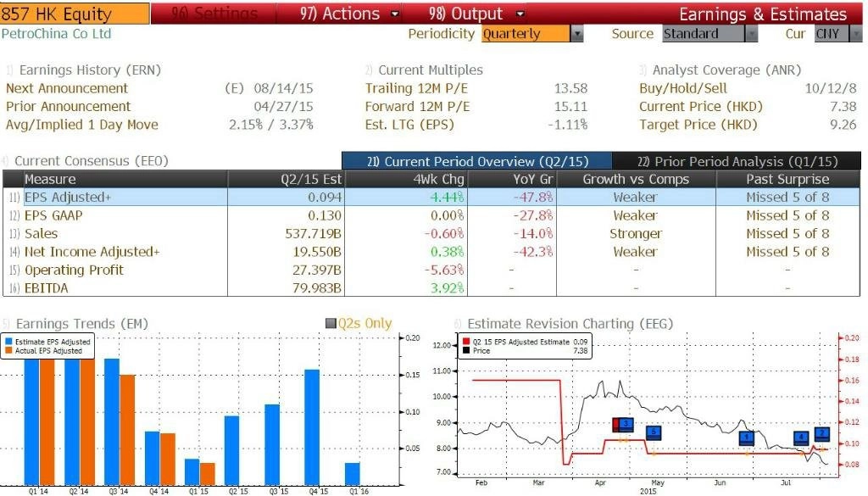Click the Sales estimate 537.719B
The height and width of the screenshot is (496, 868).
(314, 234)
